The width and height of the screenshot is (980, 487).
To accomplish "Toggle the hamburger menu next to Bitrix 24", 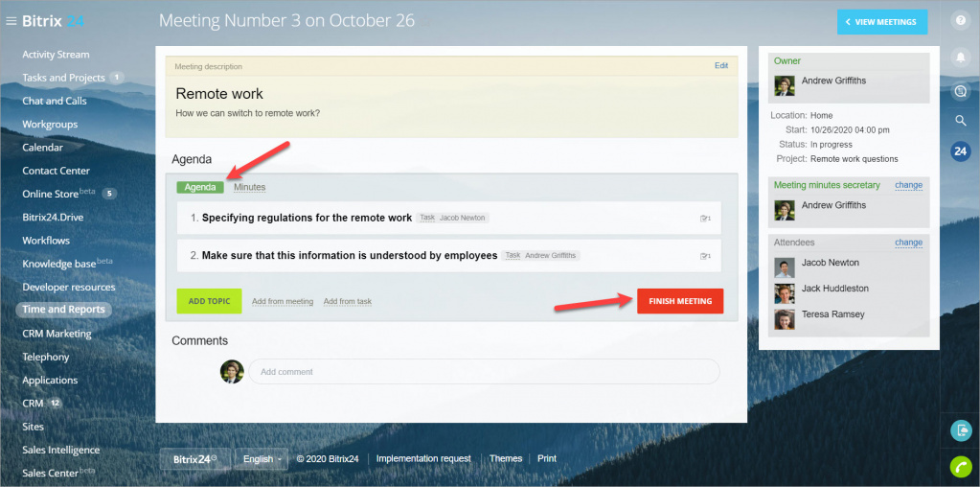I will coord(11,21).
